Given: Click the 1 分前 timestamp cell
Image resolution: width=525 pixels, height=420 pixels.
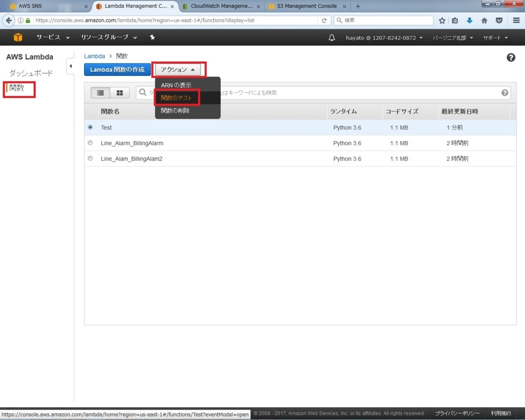Looking at the screenshot, I should (x=455, y=128).
